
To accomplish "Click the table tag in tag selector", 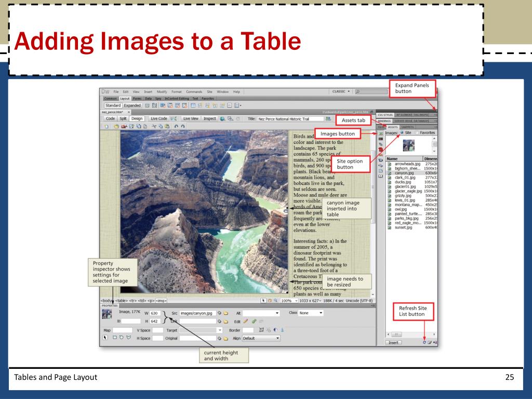I will pyautogui.click(x=122, y=301).
